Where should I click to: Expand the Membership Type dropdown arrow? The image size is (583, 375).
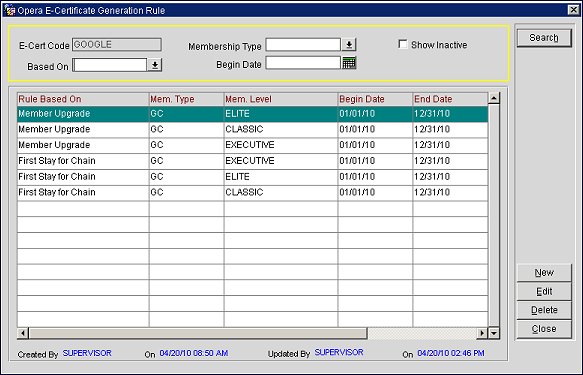[349, 45]
